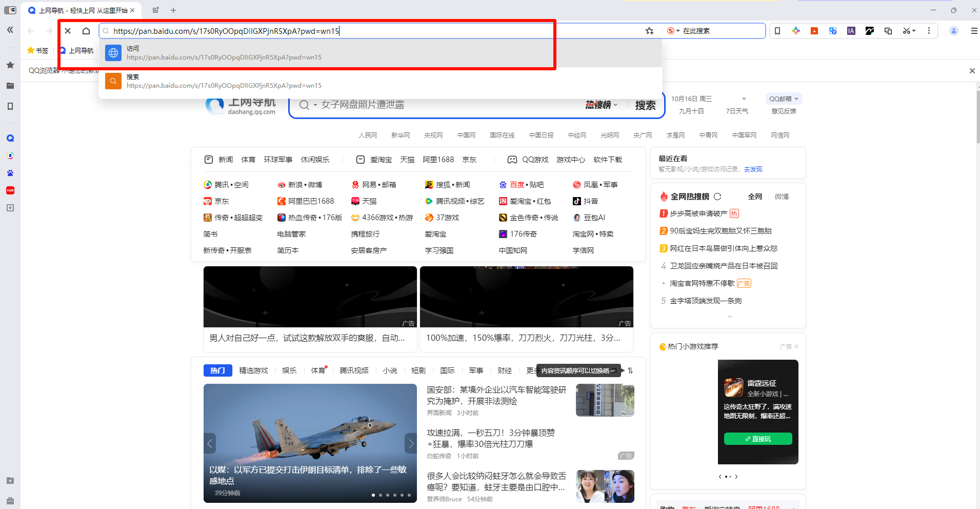Switch to the 军事 news tab
Image resolution: width=980 pixels, height=509 pixels.
coord(476,370)
